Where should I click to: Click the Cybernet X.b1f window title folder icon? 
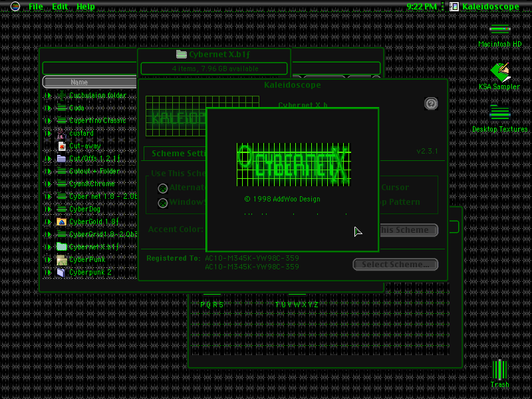point(182,54)
